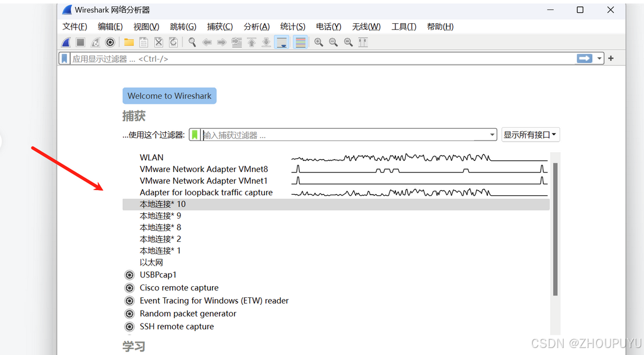Open the 工具(T) menu
This screenshot has height=355, width=644.
[x=404, y=27]
